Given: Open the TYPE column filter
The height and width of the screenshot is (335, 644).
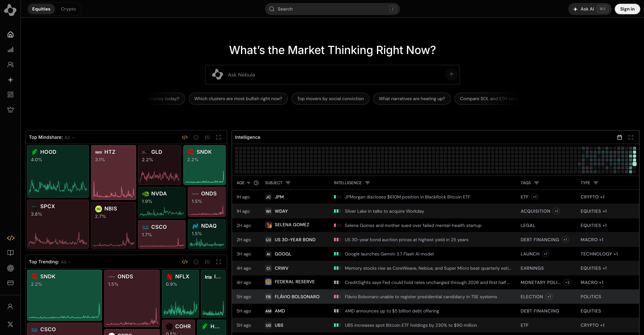Looking at the screenshot, I should click(596, 183).
